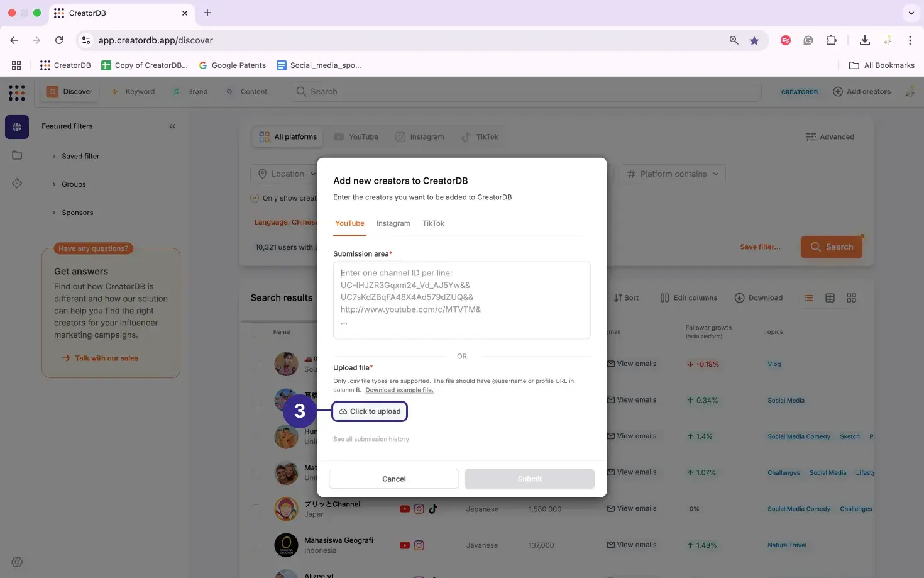Click TikTok icon in プリッとChannel row
The height and width of the screenshot is (578, 924).
(433, 509)
